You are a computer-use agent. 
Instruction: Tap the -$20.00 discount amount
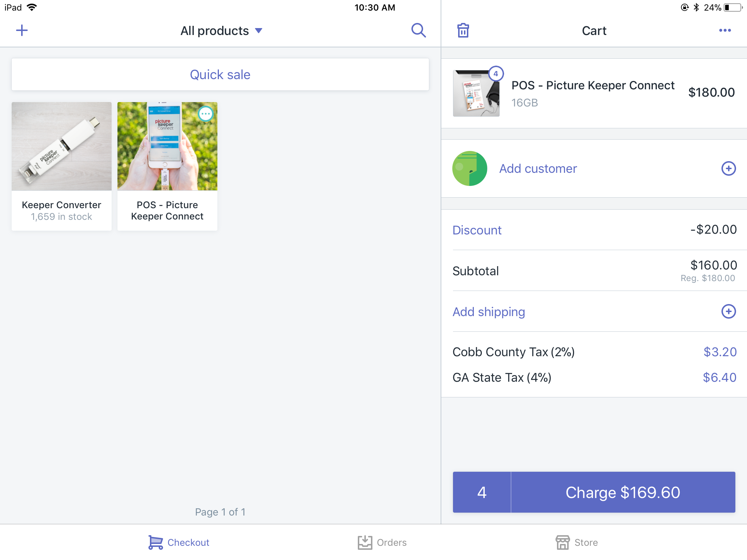point(713,229)
